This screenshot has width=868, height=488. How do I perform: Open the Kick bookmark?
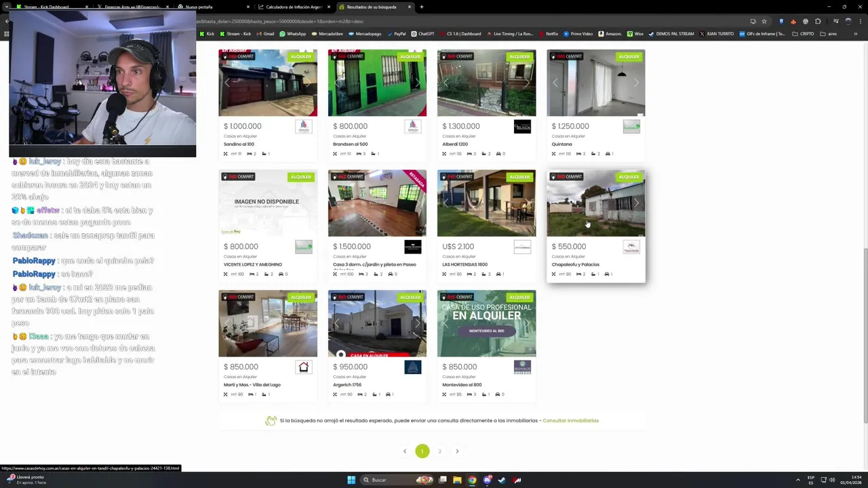207,34
